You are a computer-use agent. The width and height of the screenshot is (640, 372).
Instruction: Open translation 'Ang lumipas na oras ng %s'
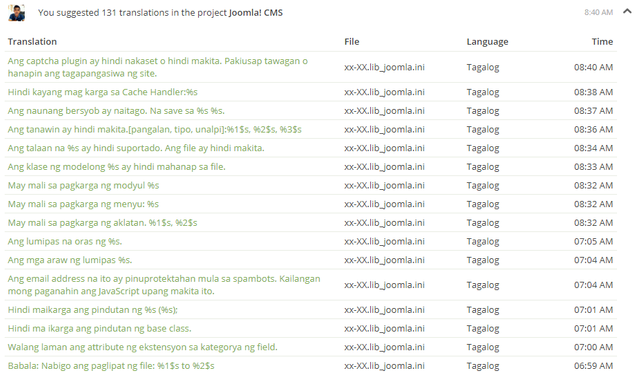click(64, 242)
